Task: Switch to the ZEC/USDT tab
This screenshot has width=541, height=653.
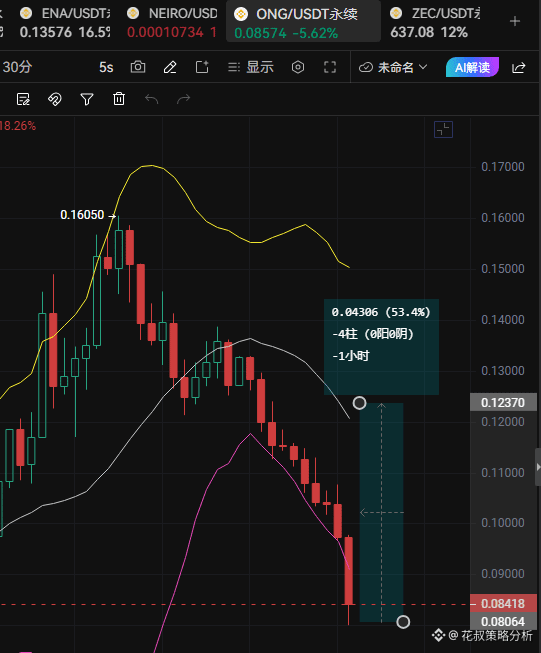Action: pos(434,22)
